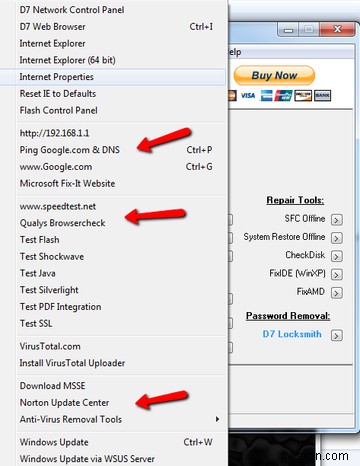Click the VISA card icon
Image resolution: width=360 pixels, height=466 pixels.
point(248,96)
